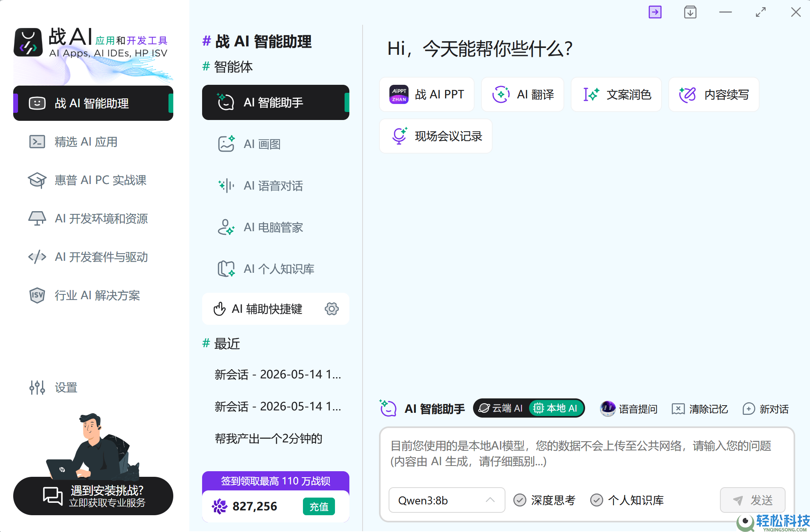Click the 遇到安装挑战 service banner
Screen dimensions: 810x532
93,496
